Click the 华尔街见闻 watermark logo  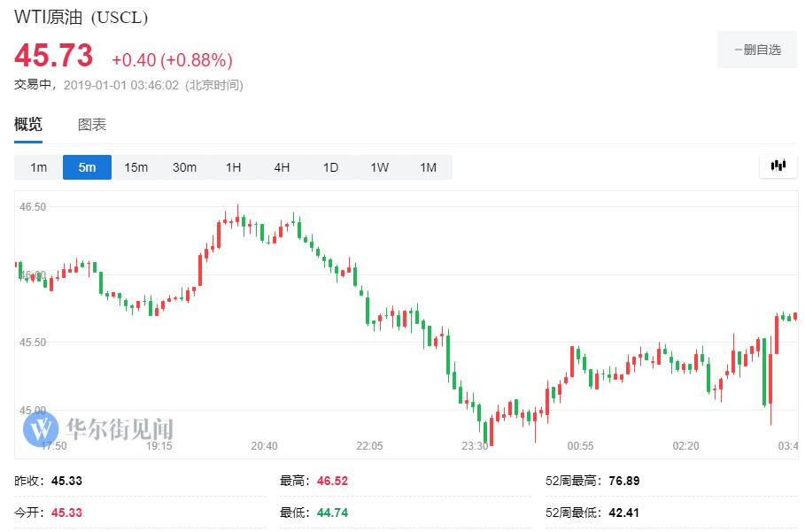(98, 429)
